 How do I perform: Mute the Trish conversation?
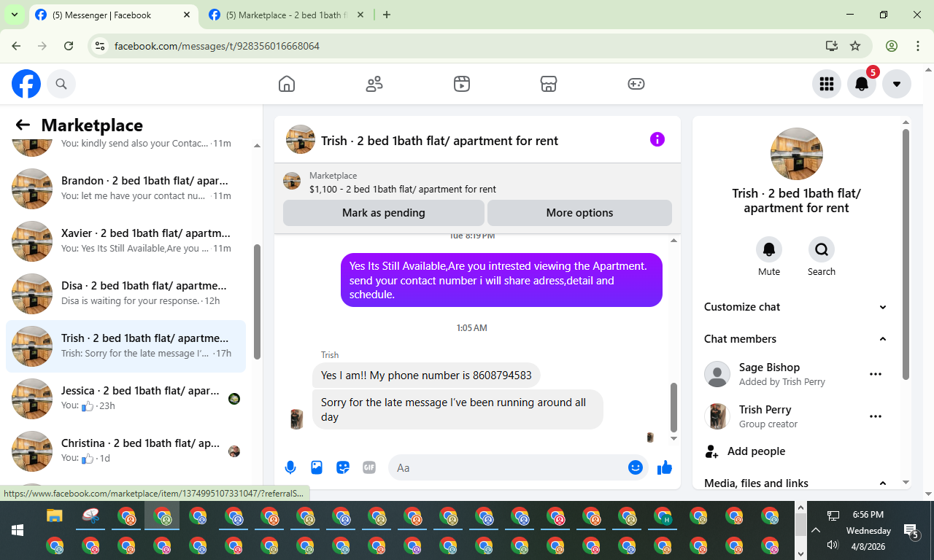[769, 249]
